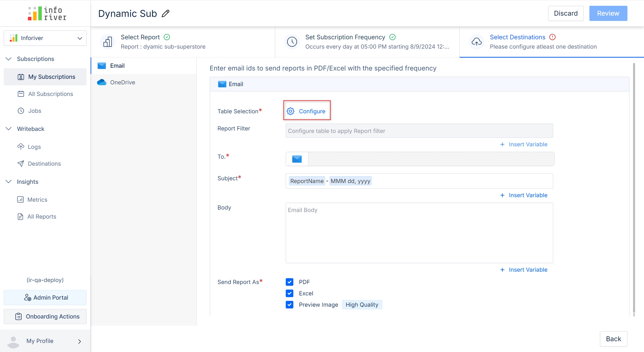Open the Inforiver workspace dropdown
Viewport: 644px width, 352px height.
click(x=45, y=38)
